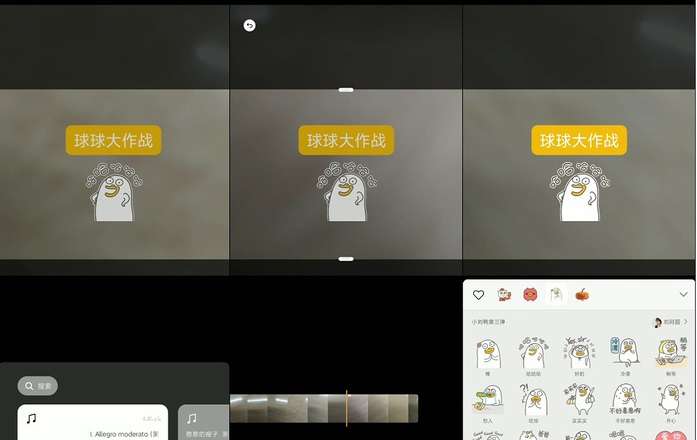Open the music search pill
This screenshot has height=440, width=697.
(x=38, y=386)
